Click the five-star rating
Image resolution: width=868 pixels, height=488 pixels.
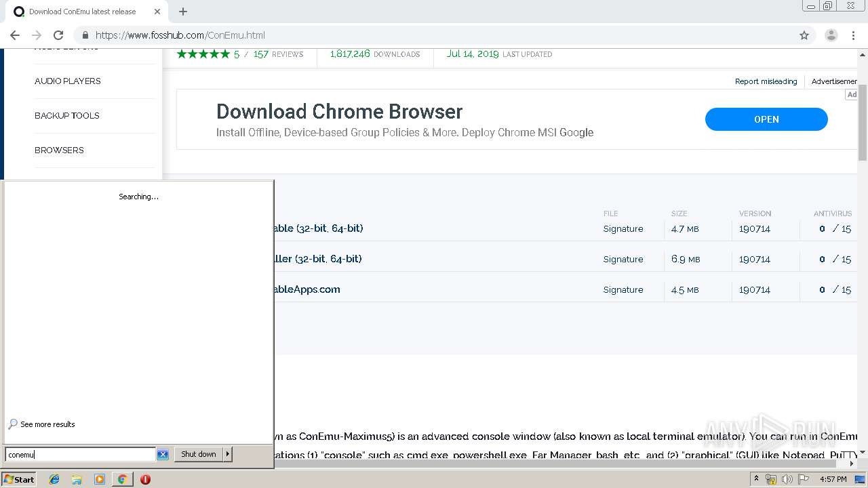tap(203, 54)
